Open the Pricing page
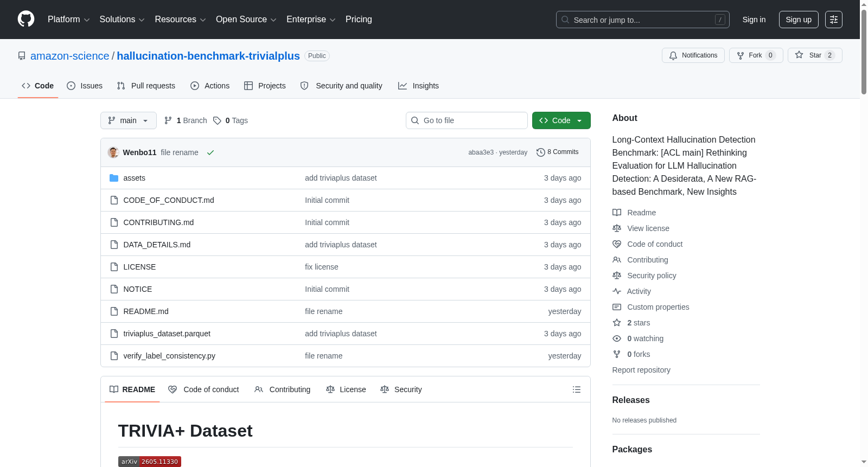This screenshot has height=467, width=868. pos(359,20)
